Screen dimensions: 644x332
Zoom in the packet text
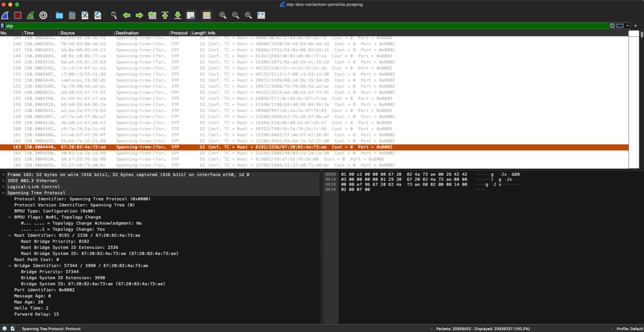pyautogui.click(x=223, y=15)
